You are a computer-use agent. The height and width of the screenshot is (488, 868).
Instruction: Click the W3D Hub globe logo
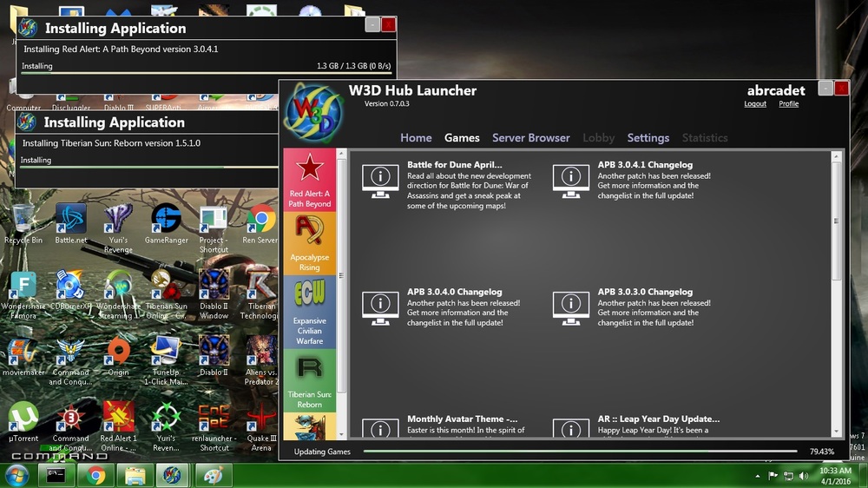[312, 114]
